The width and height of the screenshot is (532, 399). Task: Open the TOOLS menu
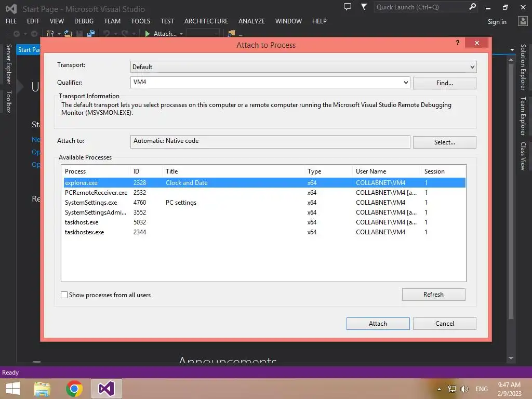pyautogui.click(x=140, y=21)
